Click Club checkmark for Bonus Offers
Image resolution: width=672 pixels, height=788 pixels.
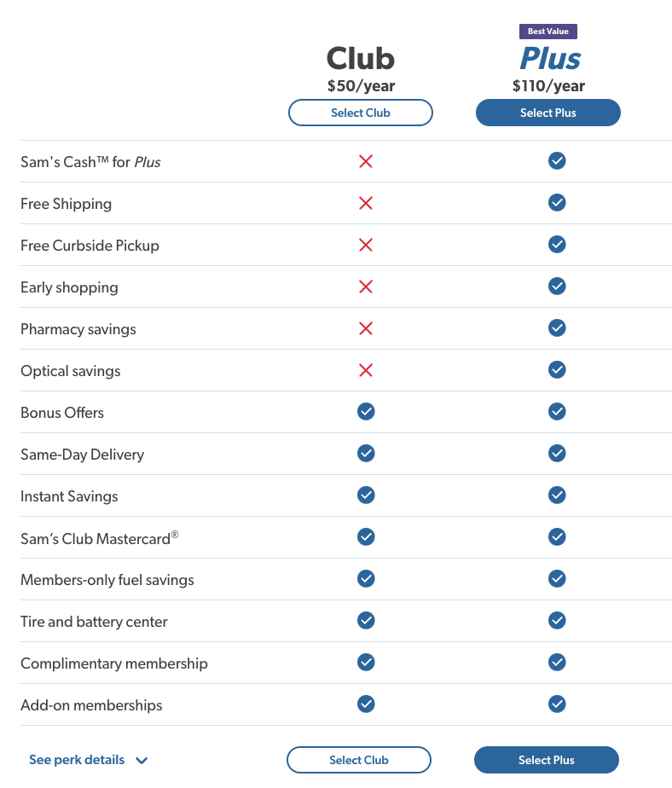[x=366, y=412]
